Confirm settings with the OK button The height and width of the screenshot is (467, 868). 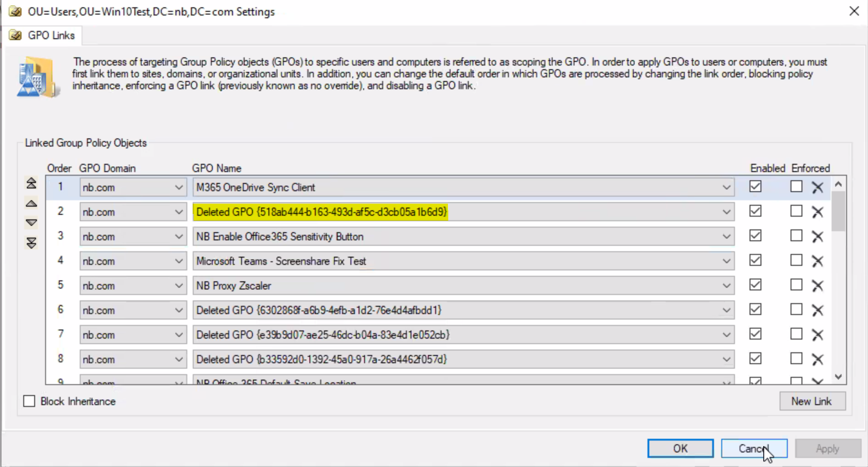[x=680, y=448]
